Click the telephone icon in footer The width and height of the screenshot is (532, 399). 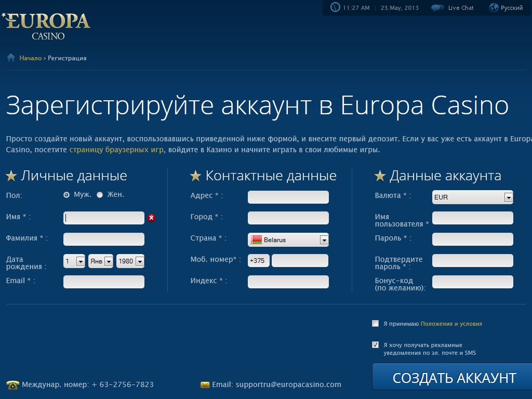(12, 384)
